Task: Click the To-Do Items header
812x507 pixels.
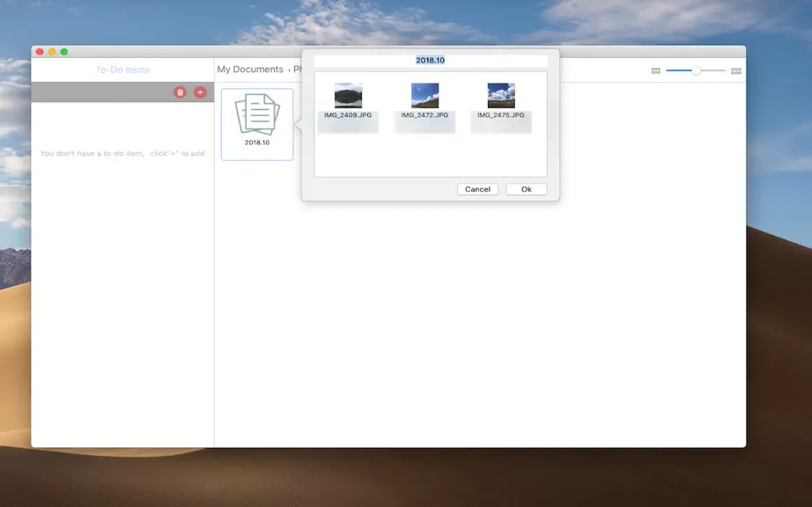Action: coord(122,70)
